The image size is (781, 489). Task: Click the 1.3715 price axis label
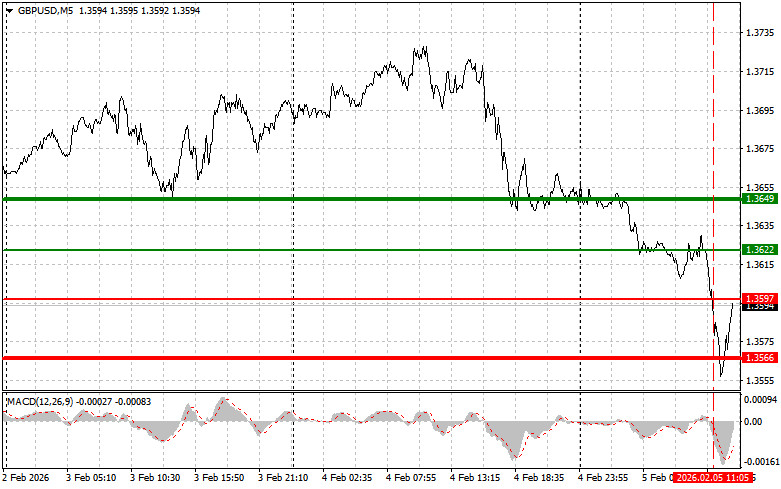click(x=760, y=72)
